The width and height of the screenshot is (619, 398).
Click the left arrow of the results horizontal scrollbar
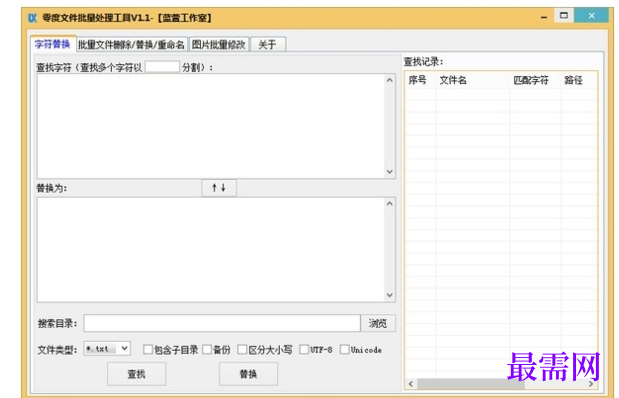pos(411,383)
